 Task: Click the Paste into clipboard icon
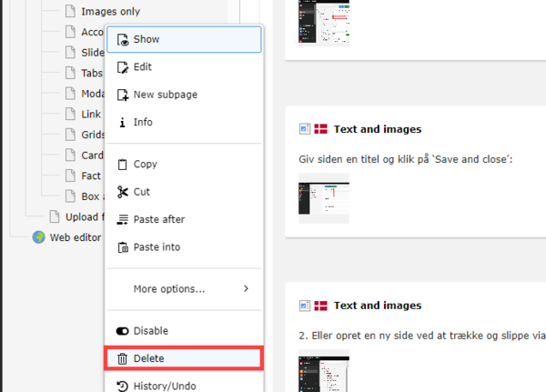123,247
